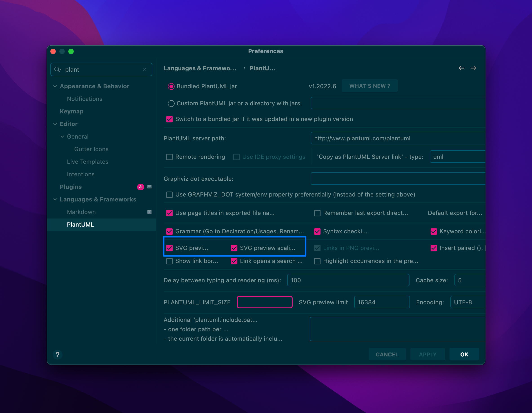Uncheck Syntax checking option

pos(317,232)
